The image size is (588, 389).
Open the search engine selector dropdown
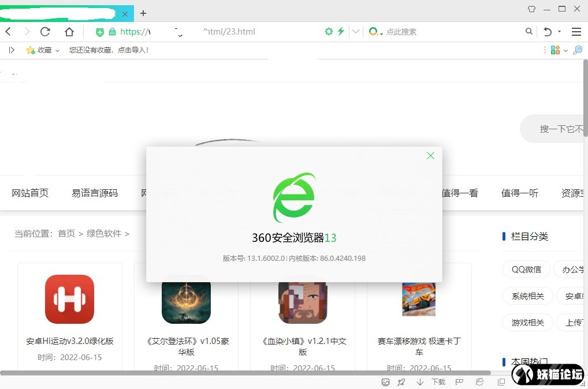coord(375,32)
